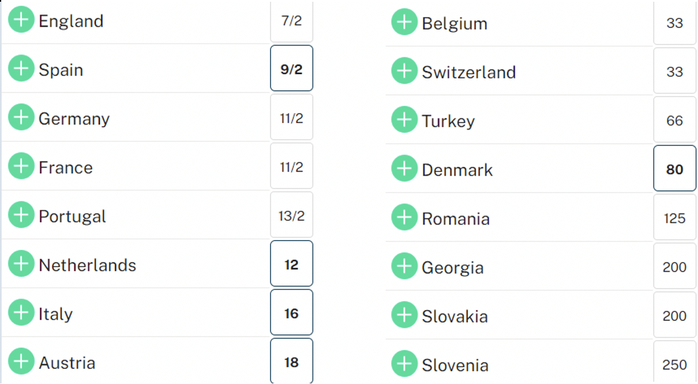This screenshot has width=698, height=384.
Task: Click the plus icon beside Georgia
Action: 404,266
